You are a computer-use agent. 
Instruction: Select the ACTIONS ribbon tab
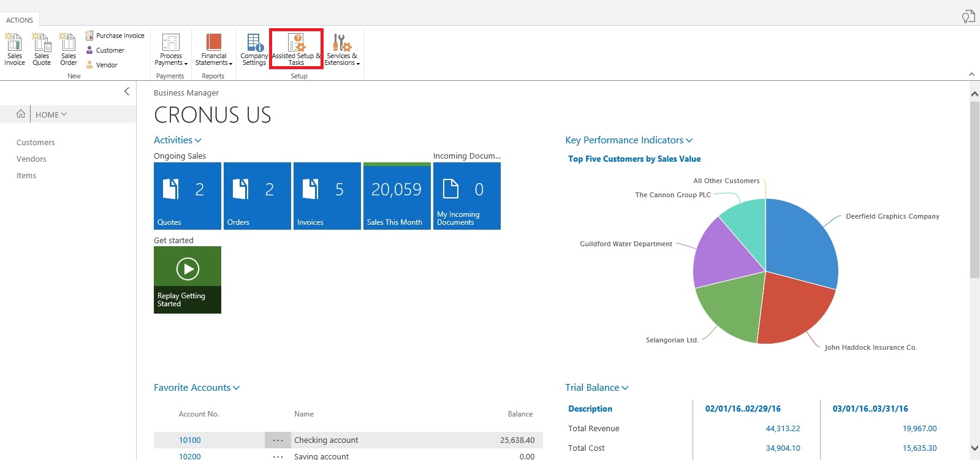pyautogui.click(x=20, y=20)
